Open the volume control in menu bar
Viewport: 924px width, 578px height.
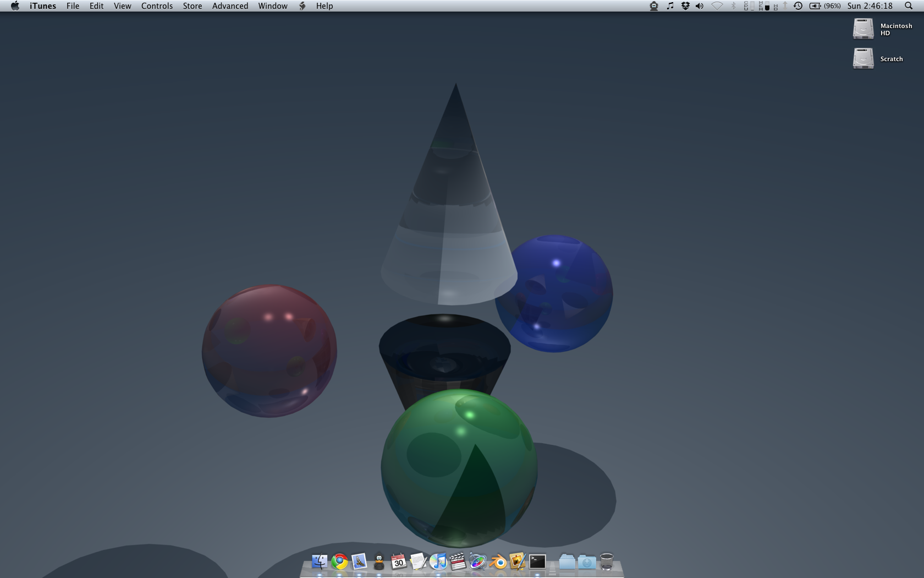[700, 6]
